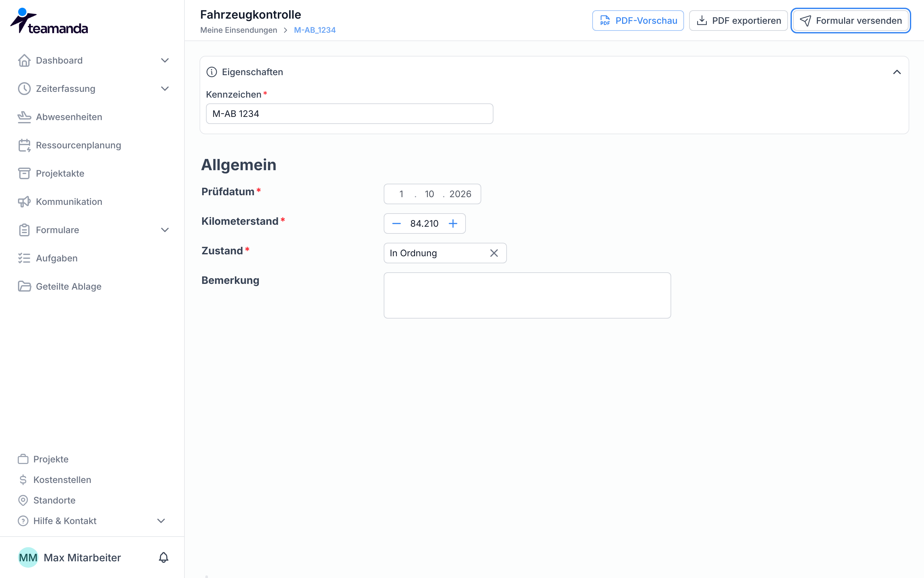This screenshot has width=924, height=578.
Task: Click the Formulare clipboard icon
Action: point(24,230)
